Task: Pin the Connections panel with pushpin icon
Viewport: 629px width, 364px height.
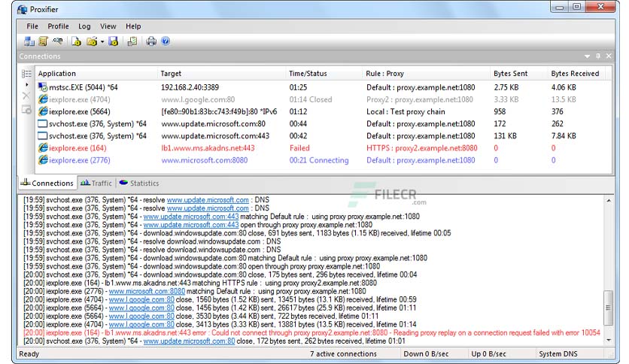Action: (x=598, y=56)
